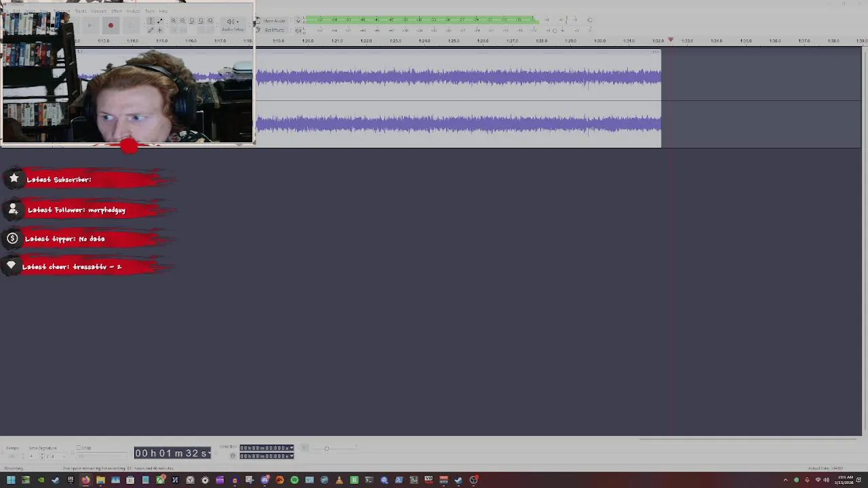Click the Play button in transport toolbar
868x488 pixels.
[90, 26]
